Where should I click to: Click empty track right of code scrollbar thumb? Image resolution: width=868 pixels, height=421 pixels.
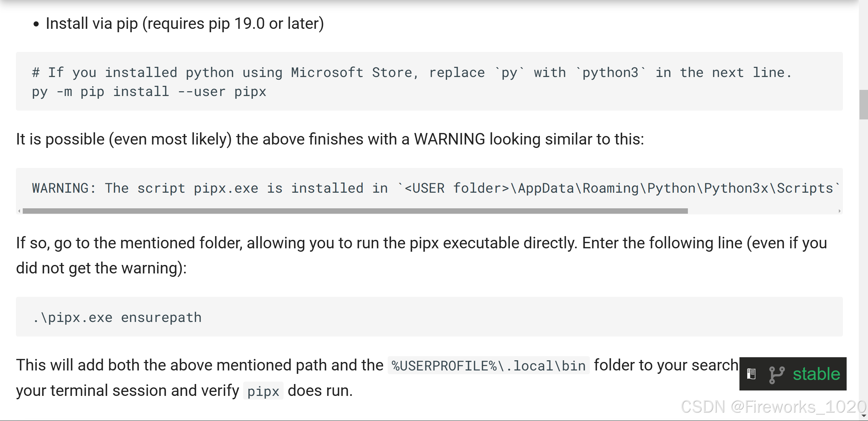click(763, 211)
